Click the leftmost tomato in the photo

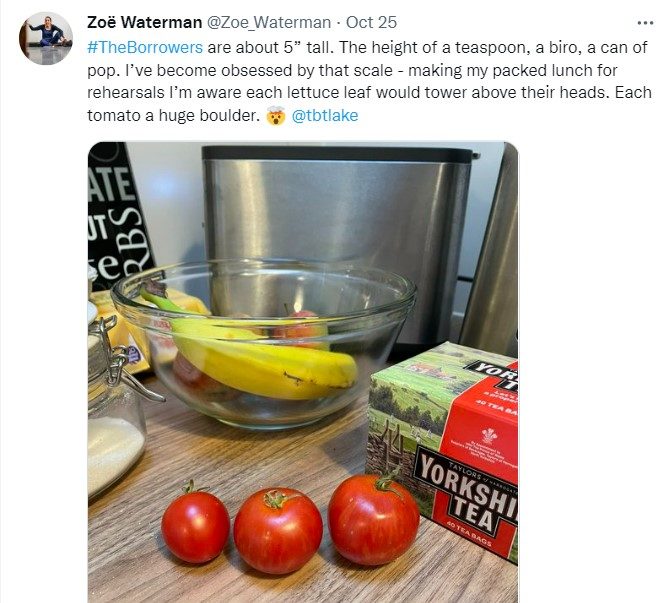click(195, 524)
